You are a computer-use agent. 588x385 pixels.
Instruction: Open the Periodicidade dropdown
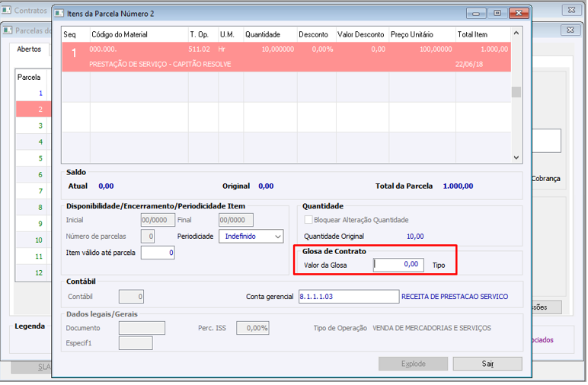(251, 237)
